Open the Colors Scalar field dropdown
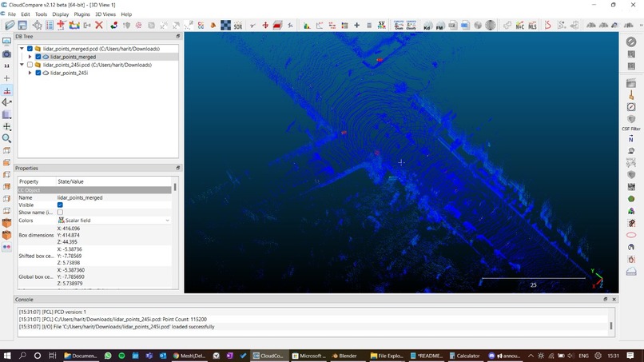 [x=113, y=221]
